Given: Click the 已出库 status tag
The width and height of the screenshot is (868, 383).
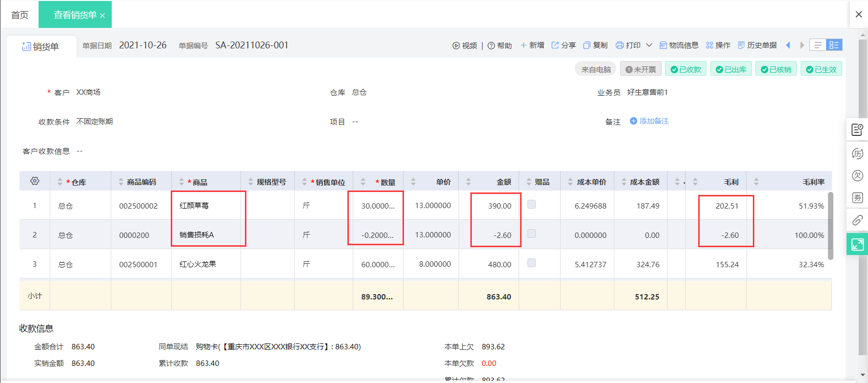Looking at the screenshot, I should tap(731, 69).
